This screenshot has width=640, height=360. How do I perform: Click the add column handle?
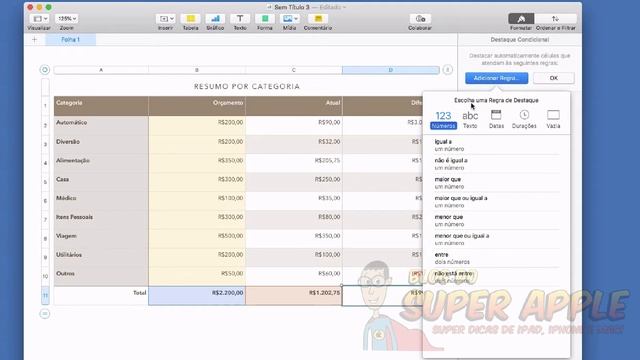click(x=447, y=70)
